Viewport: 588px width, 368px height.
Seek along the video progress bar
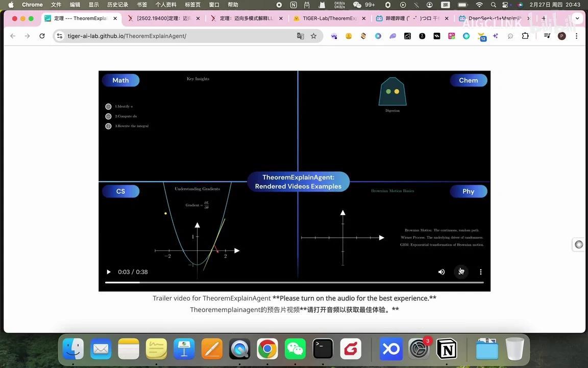point(295,282)
